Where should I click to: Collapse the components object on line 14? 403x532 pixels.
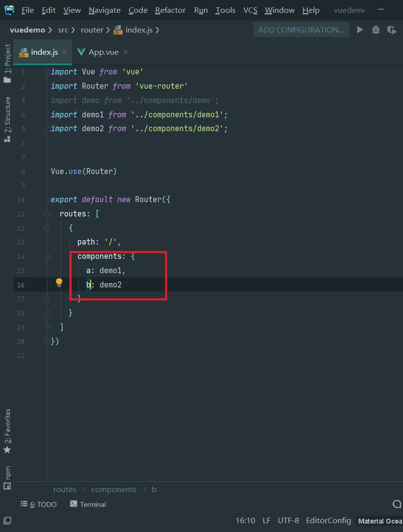[x=47, y=256]
